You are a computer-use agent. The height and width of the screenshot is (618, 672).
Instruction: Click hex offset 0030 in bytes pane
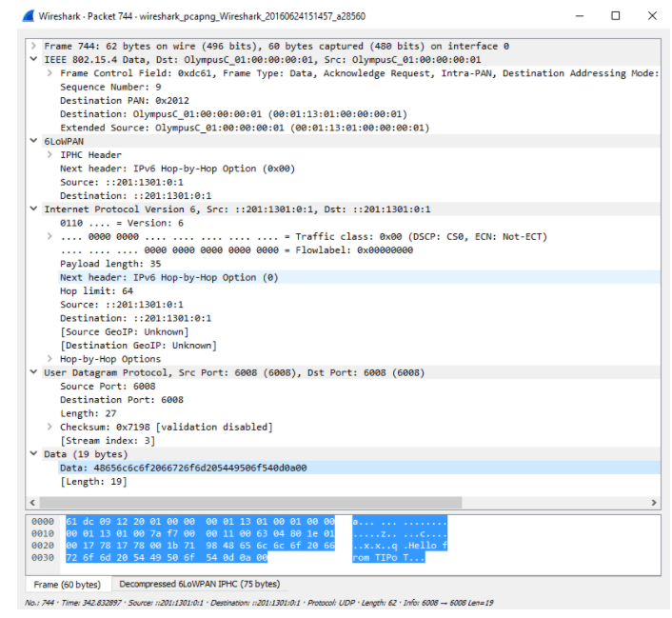(43, 557)
